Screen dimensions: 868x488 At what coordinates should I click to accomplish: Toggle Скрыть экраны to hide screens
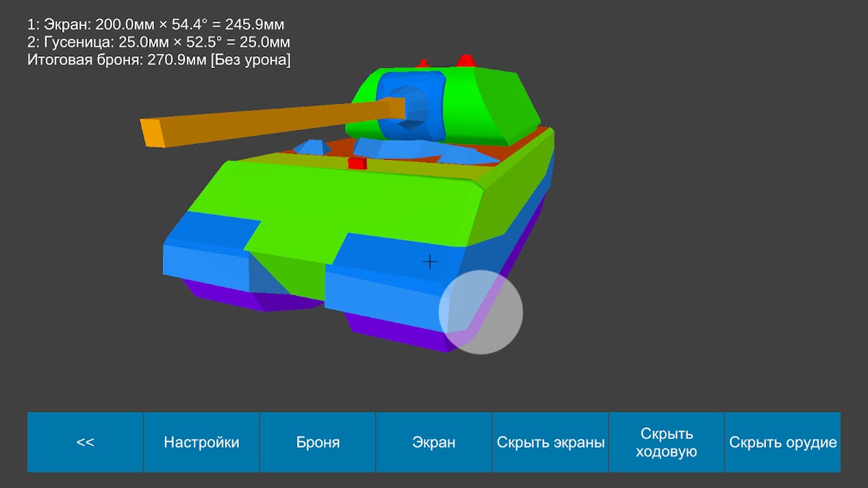(550, 442)
